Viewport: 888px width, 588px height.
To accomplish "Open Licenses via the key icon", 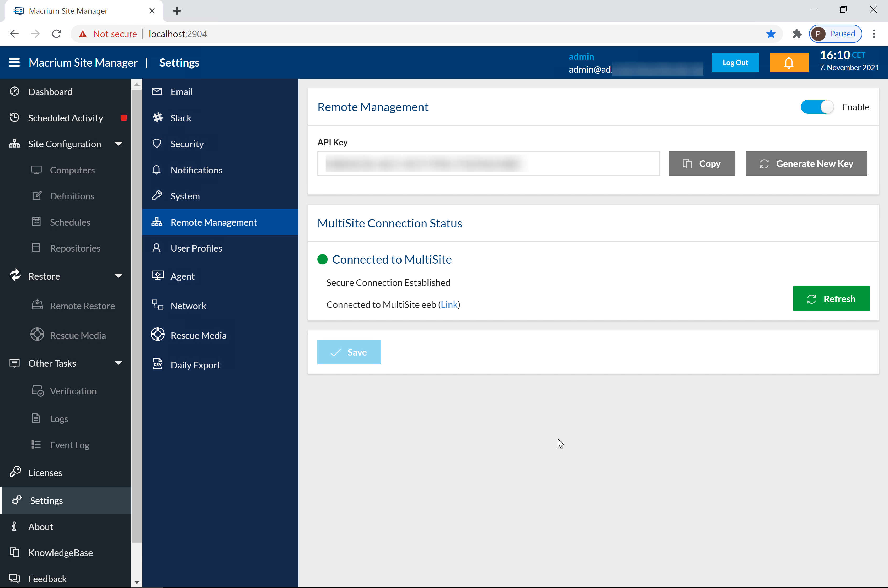I will (x=15, y=472).
